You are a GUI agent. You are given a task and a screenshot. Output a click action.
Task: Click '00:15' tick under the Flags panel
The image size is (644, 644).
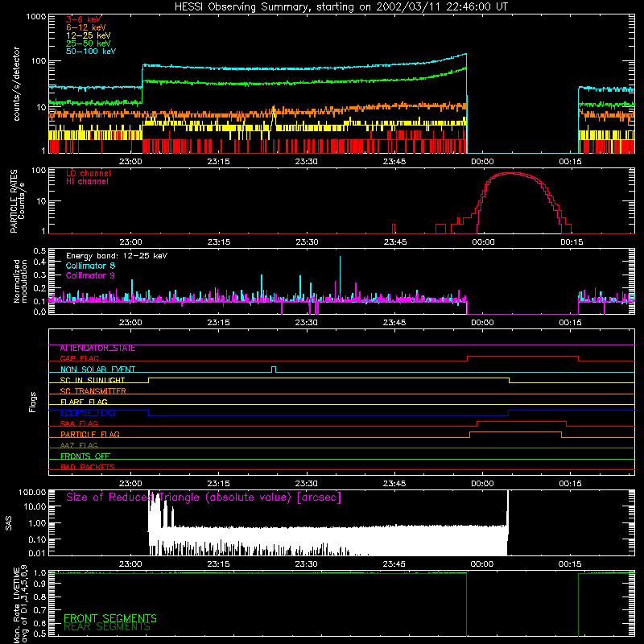pyautogui.click(x=570, y=484)
